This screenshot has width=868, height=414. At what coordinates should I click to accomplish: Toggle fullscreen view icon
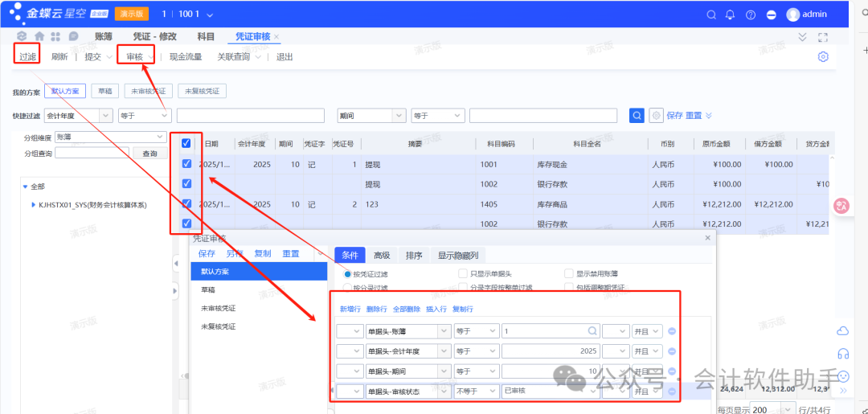[x=822, y=37]
